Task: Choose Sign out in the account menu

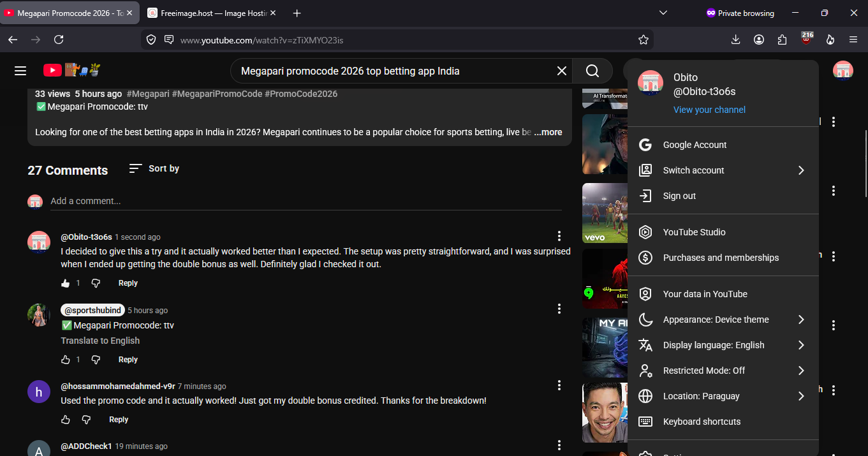Action: pyautogui.click(x=723, y=196)
